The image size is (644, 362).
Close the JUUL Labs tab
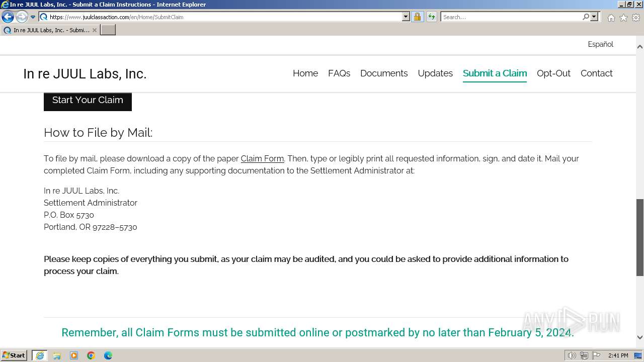[x=94, y=30]
